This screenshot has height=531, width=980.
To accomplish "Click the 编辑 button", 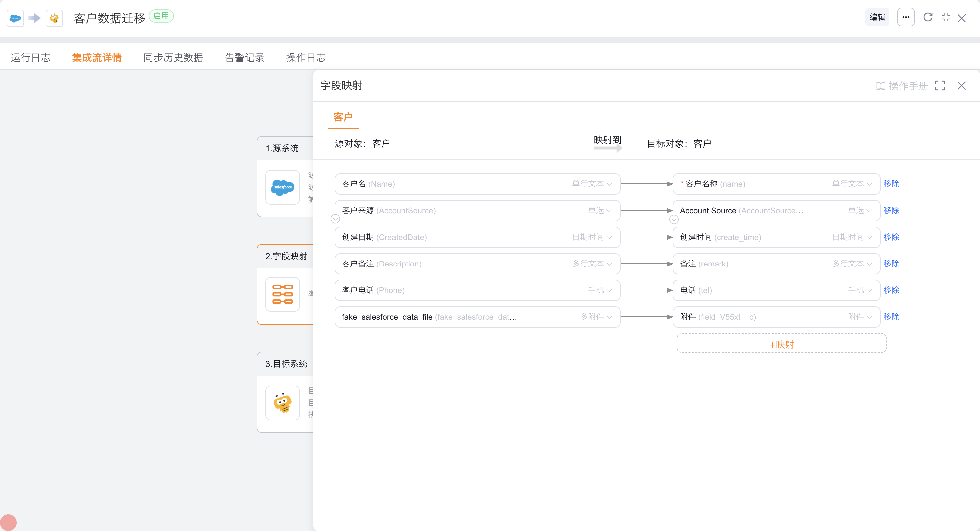I will [877, 17].
